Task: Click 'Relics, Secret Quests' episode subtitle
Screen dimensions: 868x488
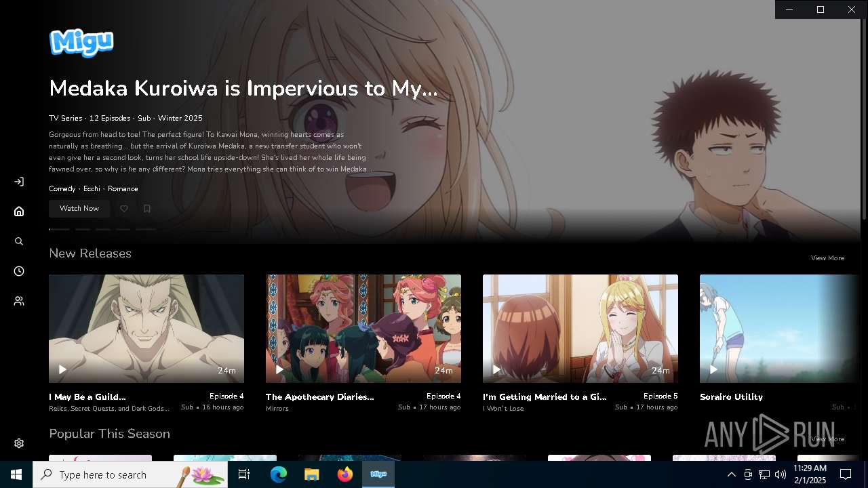Action: pos(109,409)
